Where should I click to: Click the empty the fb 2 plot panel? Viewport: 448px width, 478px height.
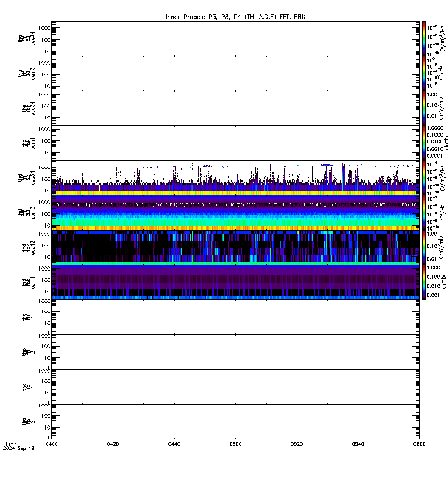(x=235, y=422)
